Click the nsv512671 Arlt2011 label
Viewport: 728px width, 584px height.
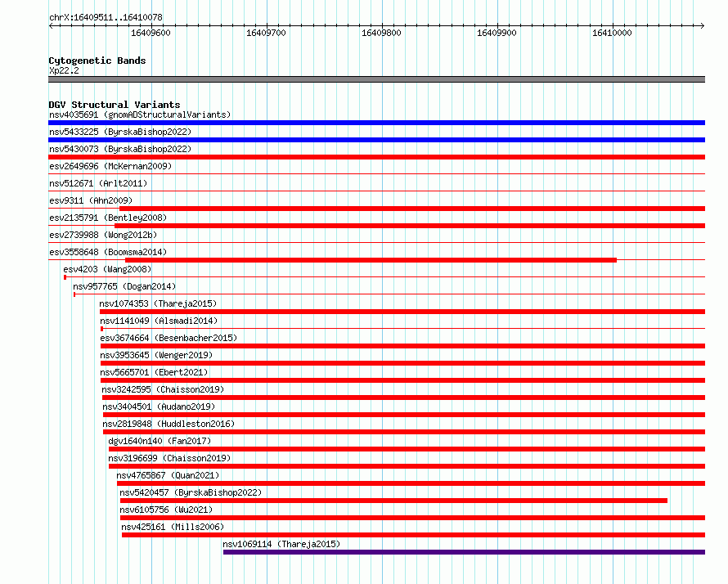point(98,183)
